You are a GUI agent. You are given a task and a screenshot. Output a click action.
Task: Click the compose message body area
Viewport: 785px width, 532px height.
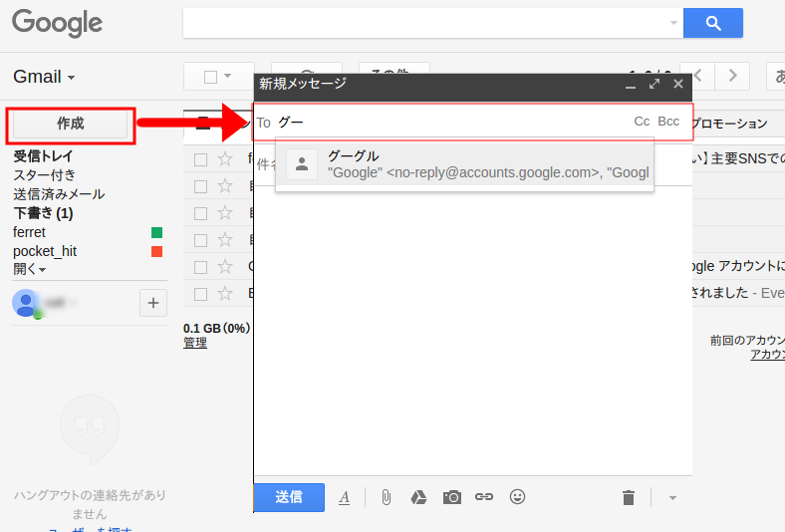tap(473, 331)
